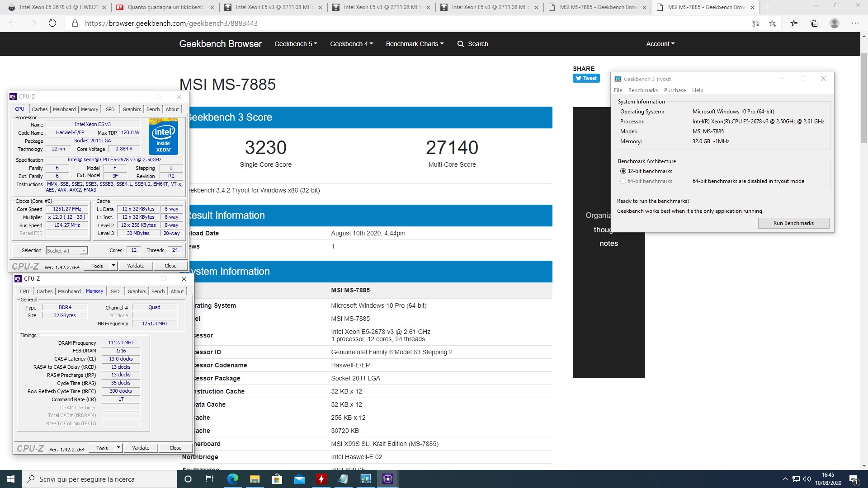Viewport: 868px width, 488px height.
Task: Open Microsoft Store from the taskbar
Action: coord(277,479)
